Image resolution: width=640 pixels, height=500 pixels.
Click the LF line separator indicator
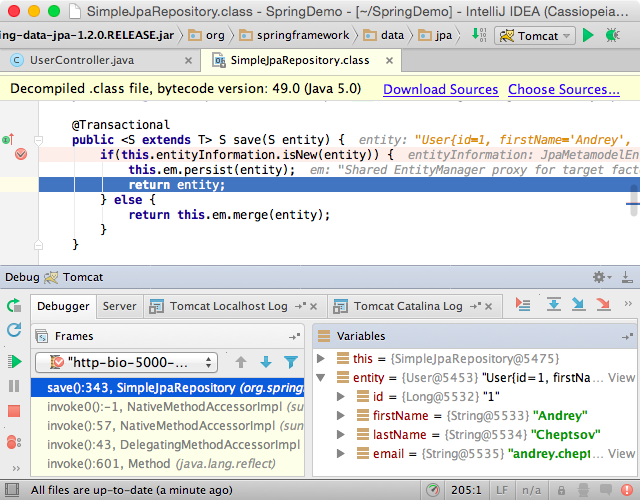[x=502, y=490]
